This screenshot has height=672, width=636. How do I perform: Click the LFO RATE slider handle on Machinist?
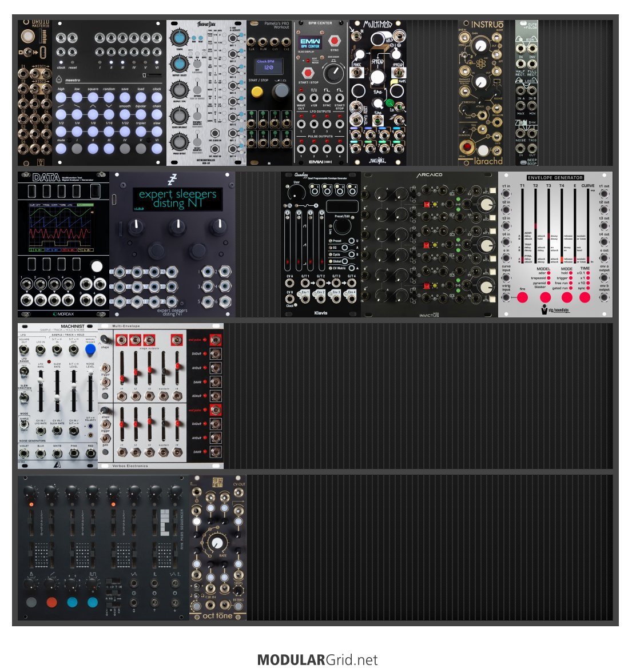coord(40,380)
